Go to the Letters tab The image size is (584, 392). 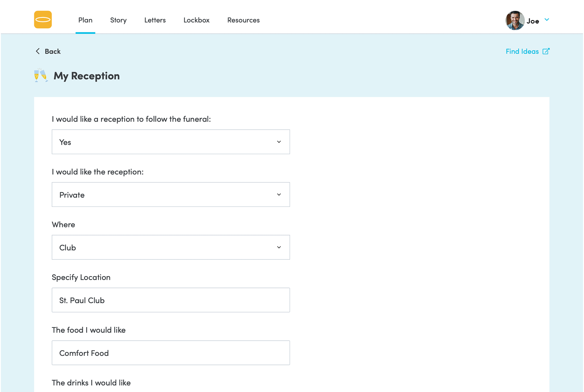155,20
